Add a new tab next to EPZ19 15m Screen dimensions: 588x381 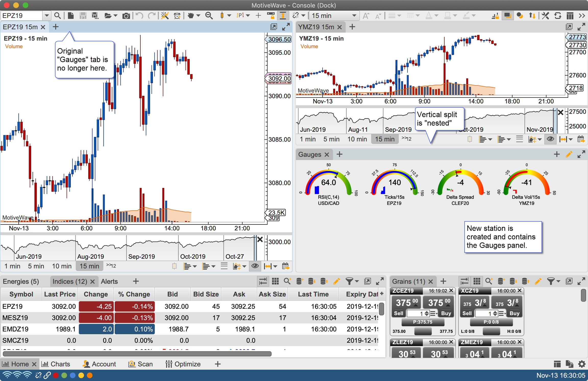[55, 27]
